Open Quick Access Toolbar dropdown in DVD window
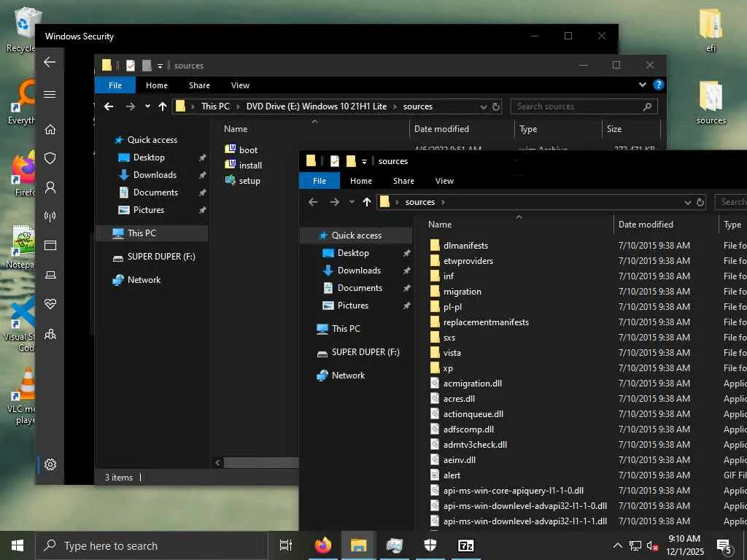Viewport: 747px width, 560px height. click(160, 66)
